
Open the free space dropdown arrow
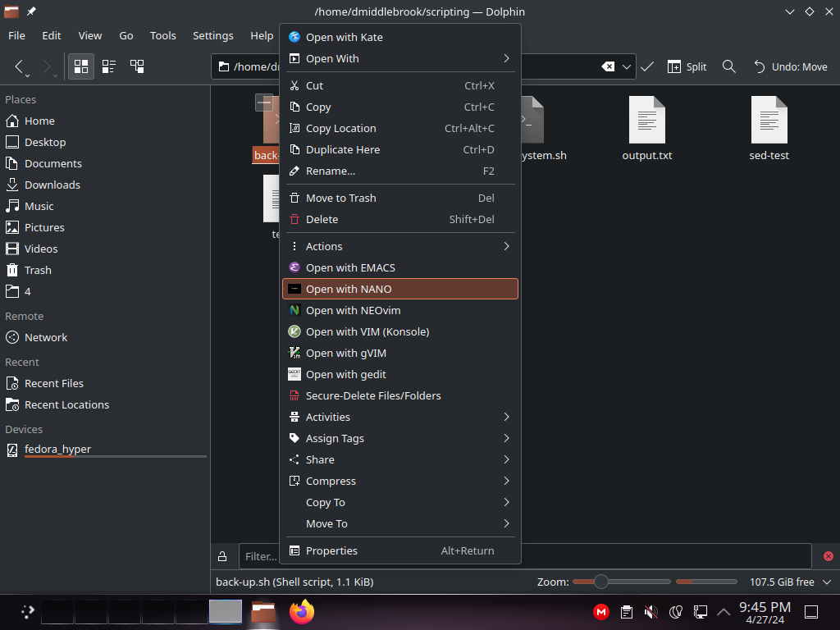pos(827,582)
